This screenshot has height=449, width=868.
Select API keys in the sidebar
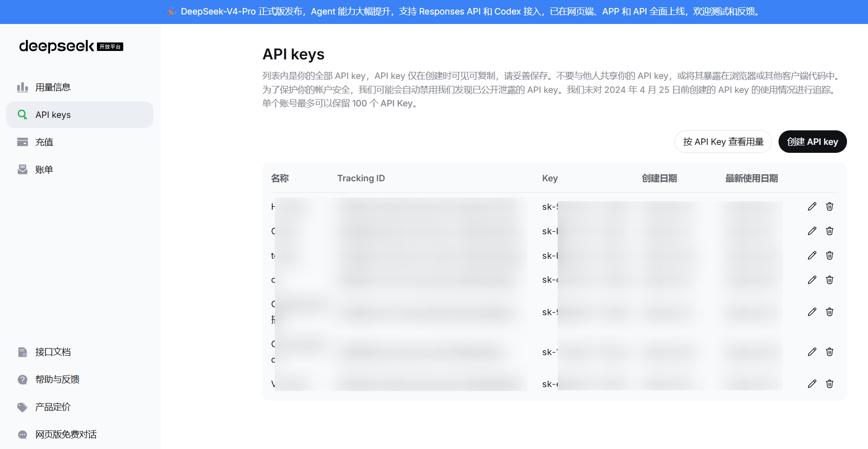pyautogui.click(x=79, y=115)
